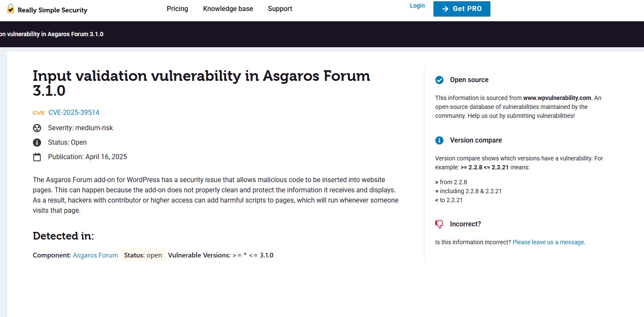The image size is (644, 317).
Task: Open the Pricing menu item
Action: [x=177, y=9]
